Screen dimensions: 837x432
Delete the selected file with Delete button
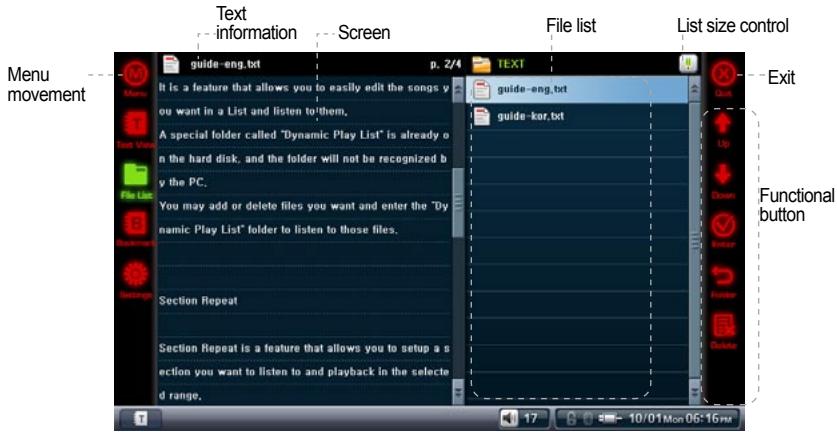[x=723, y=326]
